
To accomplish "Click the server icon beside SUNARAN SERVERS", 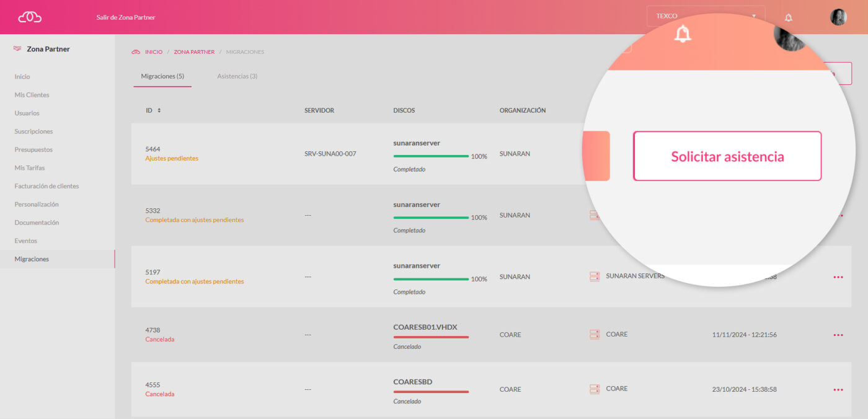I will (x=595, y=276).
